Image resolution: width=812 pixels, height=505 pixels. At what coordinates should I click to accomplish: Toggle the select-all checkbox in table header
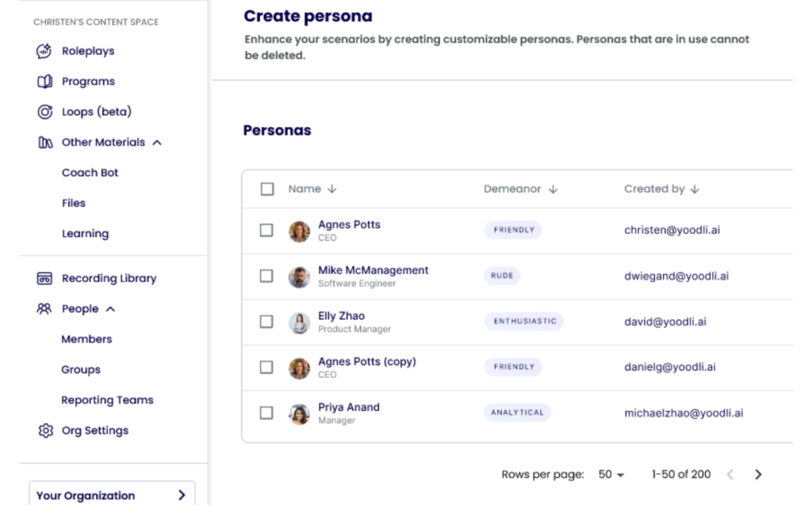pyautogui.click(x=267, y=189)
